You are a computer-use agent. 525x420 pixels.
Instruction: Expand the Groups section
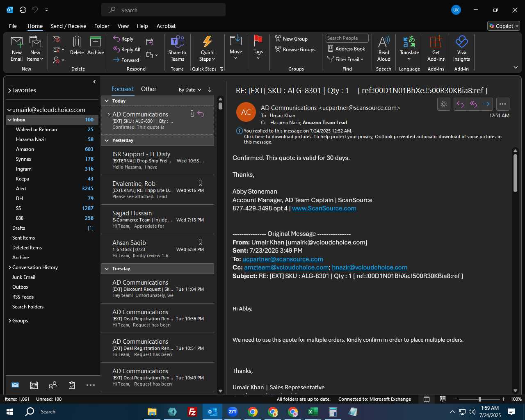[10, 321]
